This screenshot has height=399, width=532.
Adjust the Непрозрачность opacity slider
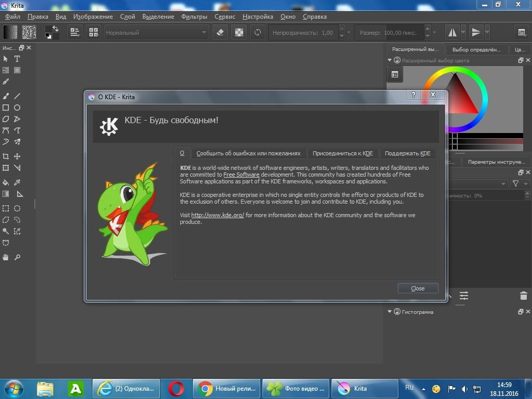tap(303, 33)
